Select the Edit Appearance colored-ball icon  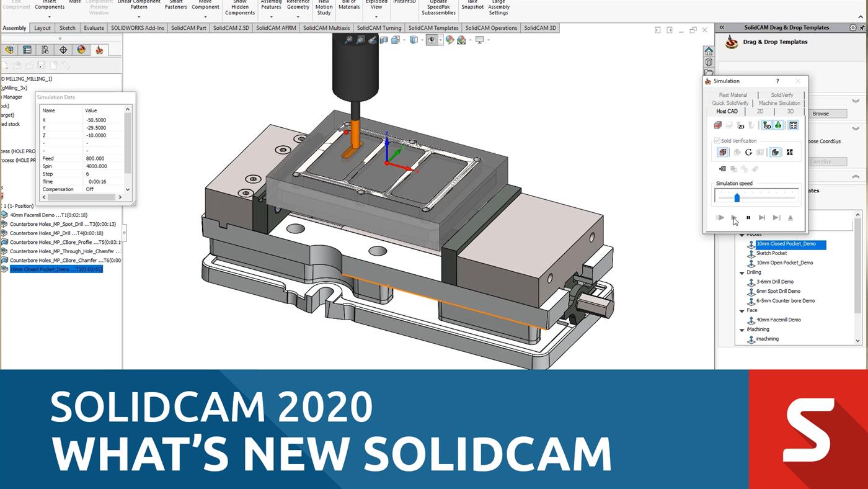[450, 40]
